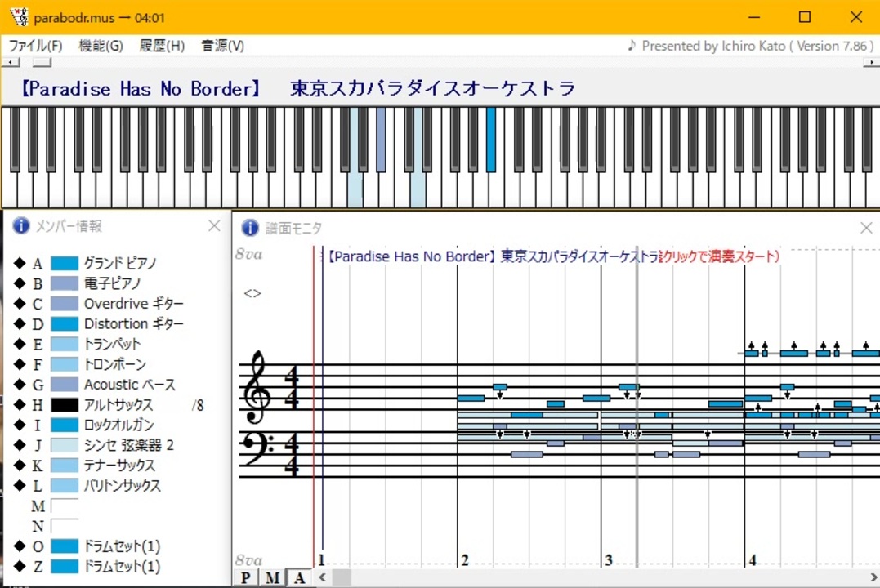Click the score scrollbar right arrow
The image size is (880, 588).
(x=873, y=577)
